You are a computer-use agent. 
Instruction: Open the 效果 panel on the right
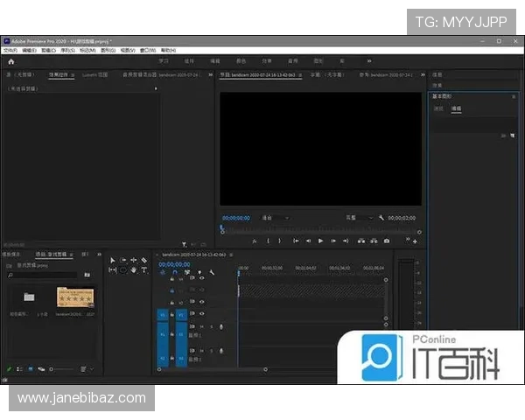point(437,86)
